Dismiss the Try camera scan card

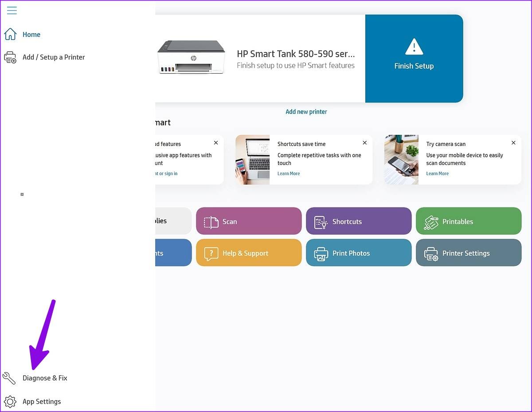(513, 143)
